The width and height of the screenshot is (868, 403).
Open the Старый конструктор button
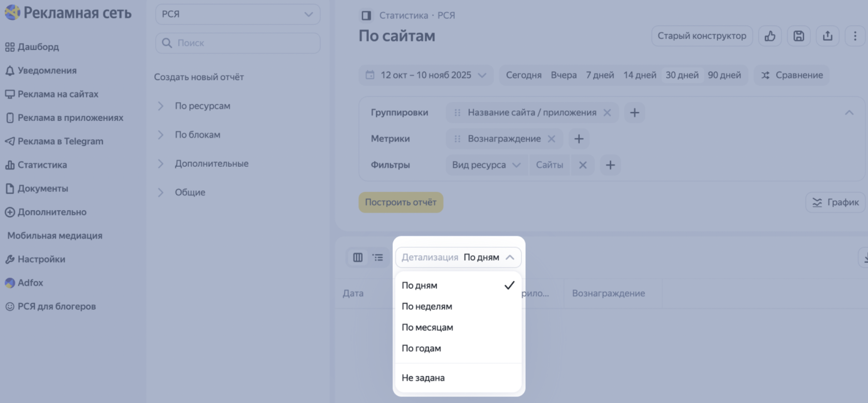(x=702, y=36)
